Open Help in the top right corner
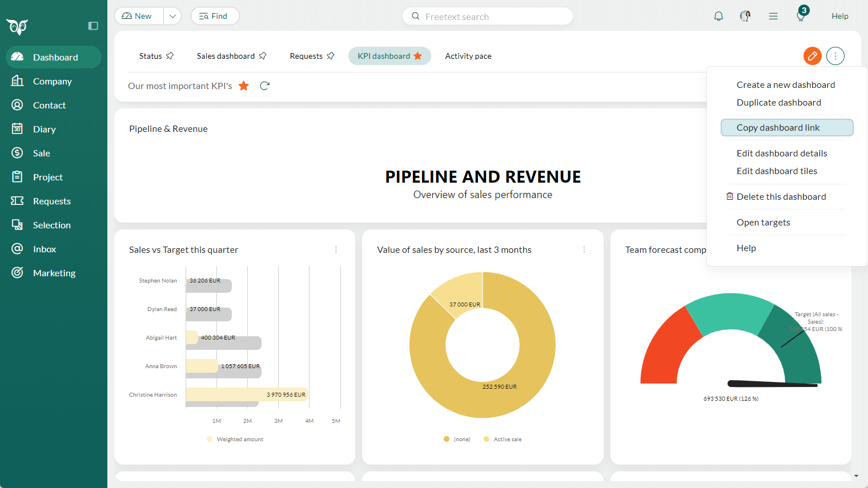The image size is (868, 488). point(840,16)
